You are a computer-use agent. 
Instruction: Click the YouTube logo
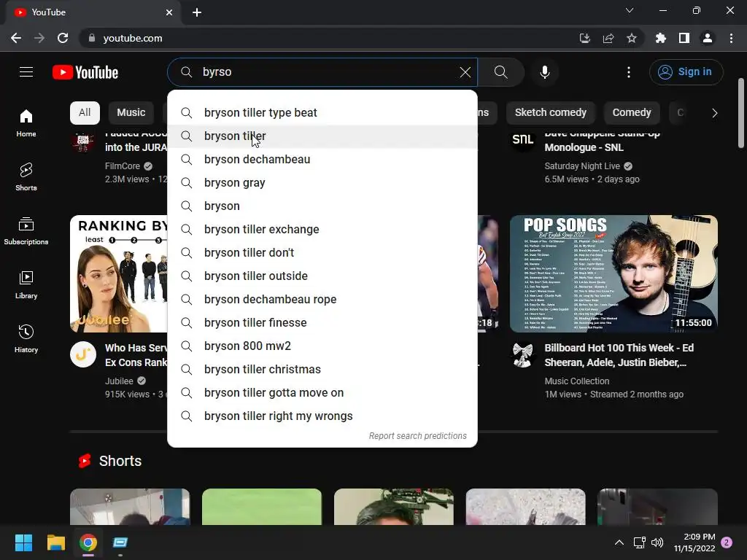85,72
